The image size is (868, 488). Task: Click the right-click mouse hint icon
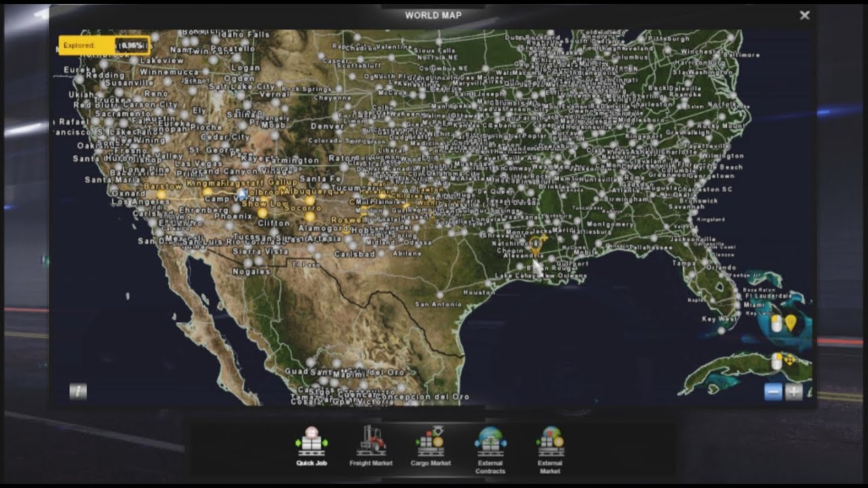[776, 362]
